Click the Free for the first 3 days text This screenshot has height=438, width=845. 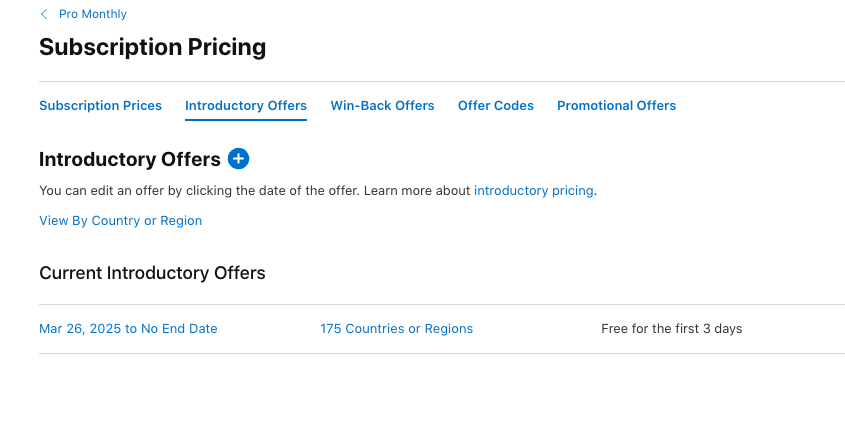671,329
